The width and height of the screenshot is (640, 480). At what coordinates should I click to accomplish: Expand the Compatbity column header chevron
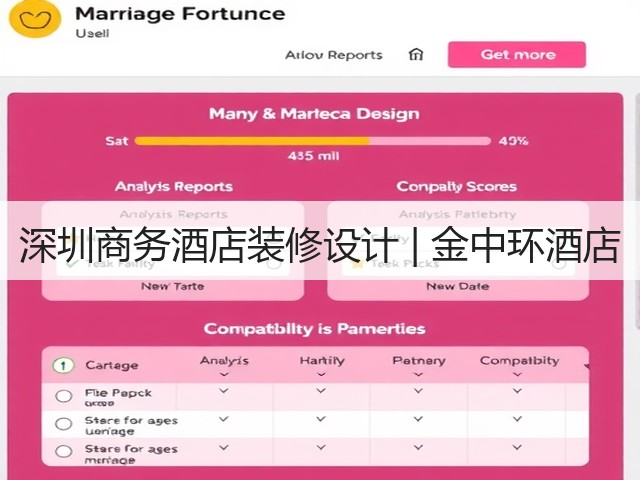[518, 374]
